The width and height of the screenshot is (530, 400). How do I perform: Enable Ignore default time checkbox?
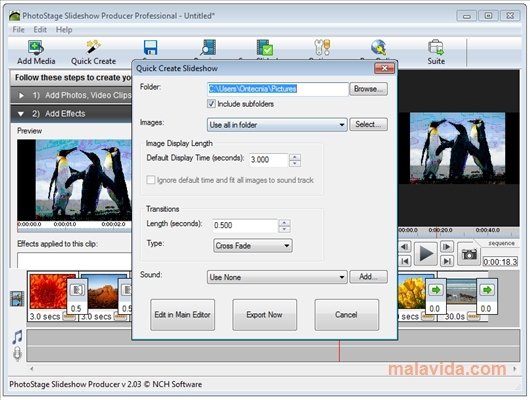point(151,180)
